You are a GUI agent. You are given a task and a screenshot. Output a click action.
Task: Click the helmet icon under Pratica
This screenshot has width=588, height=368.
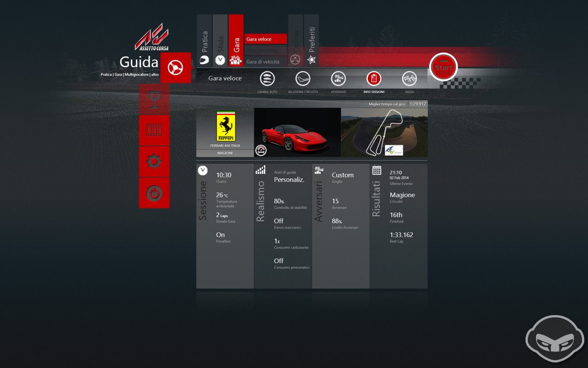[204, 60]
